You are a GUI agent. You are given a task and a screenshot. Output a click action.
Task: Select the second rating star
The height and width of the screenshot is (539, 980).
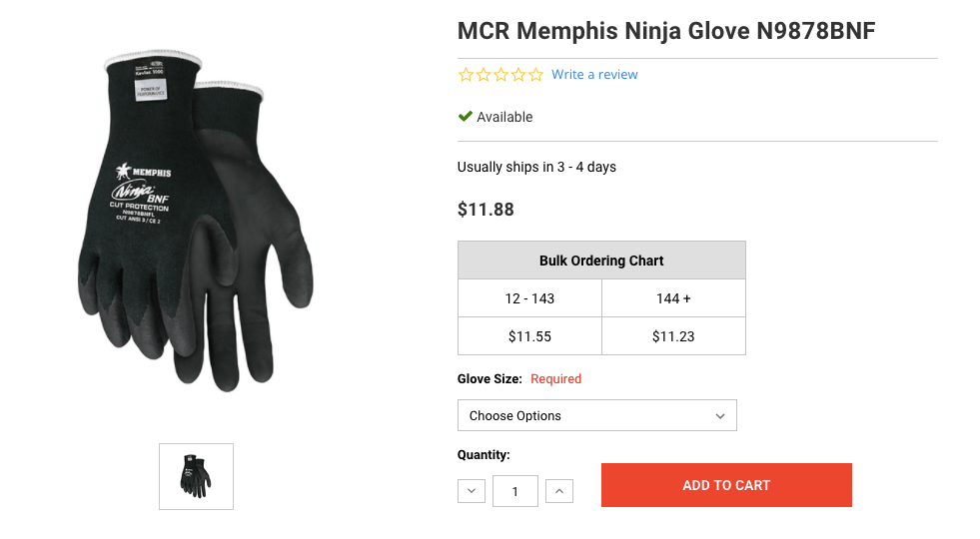[x=483, y=75]
